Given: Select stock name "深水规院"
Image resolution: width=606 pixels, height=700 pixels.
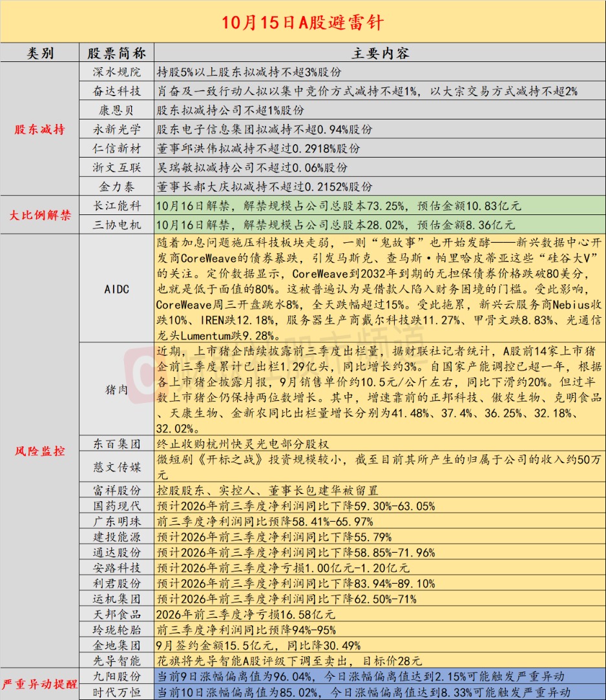Looking at the screenshot, I should pos(116,72).
